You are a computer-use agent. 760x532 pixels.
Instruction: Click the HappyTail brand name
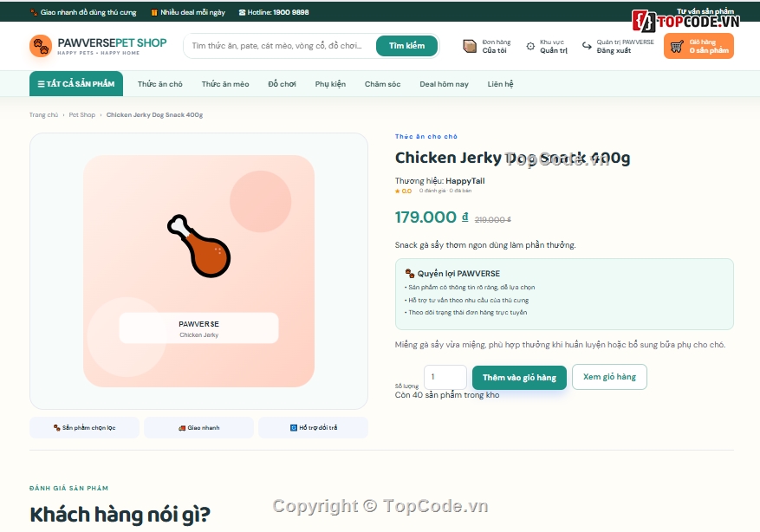click(465, 181)
